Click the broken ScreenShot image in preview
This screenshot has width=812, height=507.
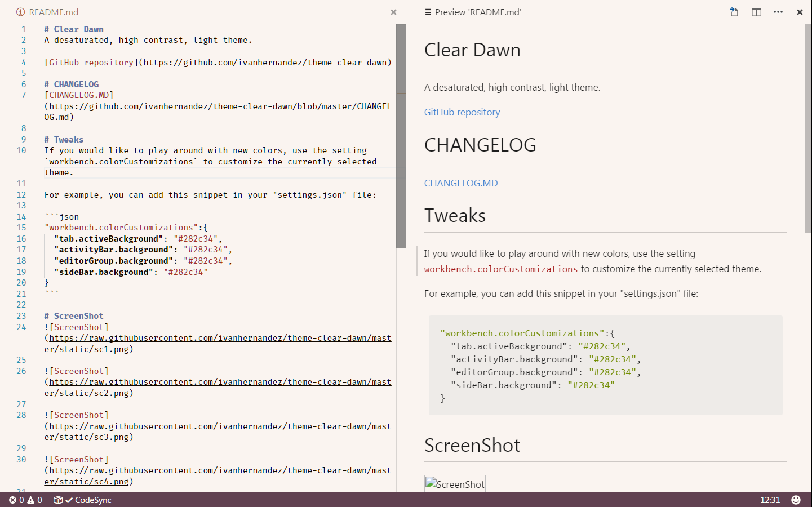point(455,484)
